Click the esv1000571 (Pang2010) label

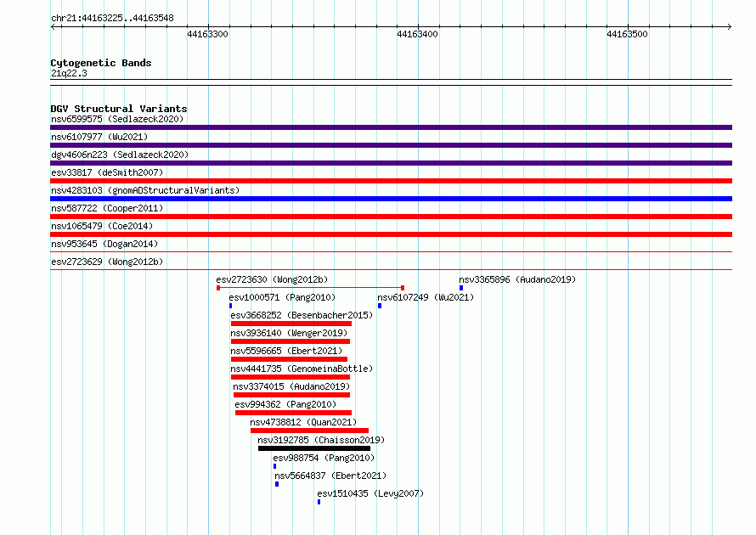(x=282, y=297)
